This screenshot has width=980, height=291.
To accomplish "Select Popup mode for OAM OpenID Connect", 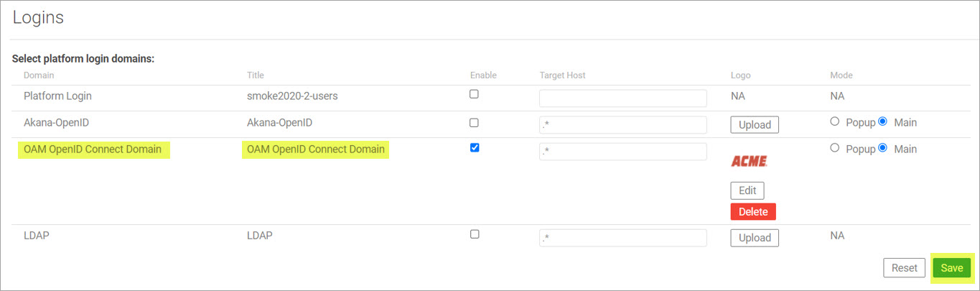I will tap(834, 148).
